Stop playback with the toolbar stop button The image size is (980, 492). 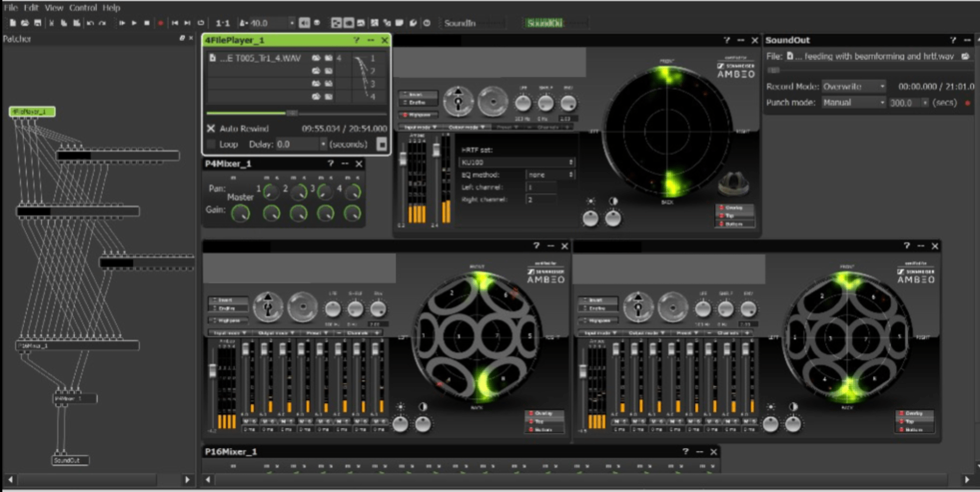tap(147, 23)
